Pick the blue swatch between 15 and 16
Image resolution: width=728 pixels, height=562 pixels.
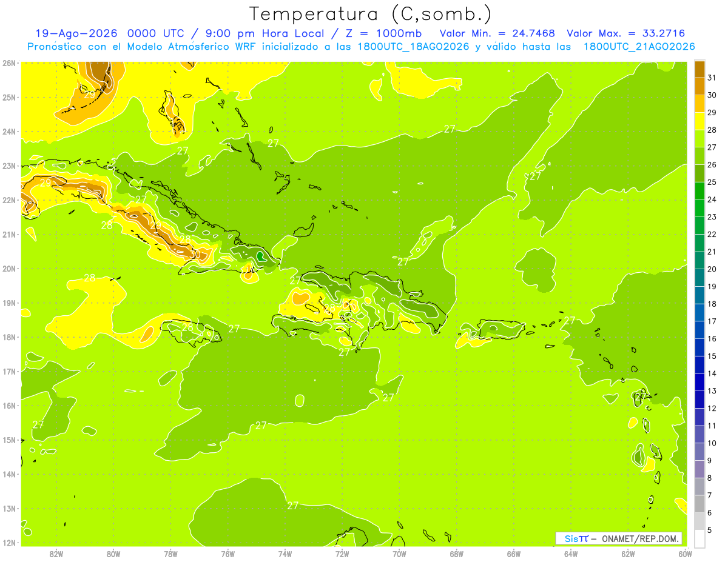coord(700,347)
